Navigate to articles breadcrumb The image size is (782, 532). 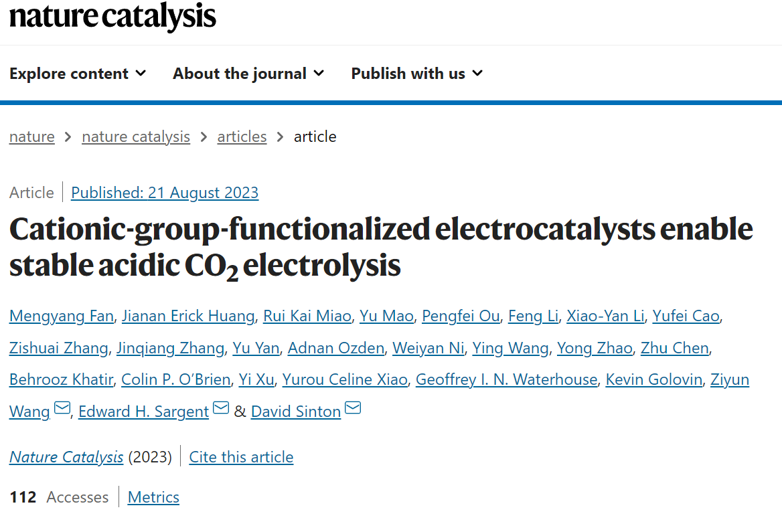242,137
